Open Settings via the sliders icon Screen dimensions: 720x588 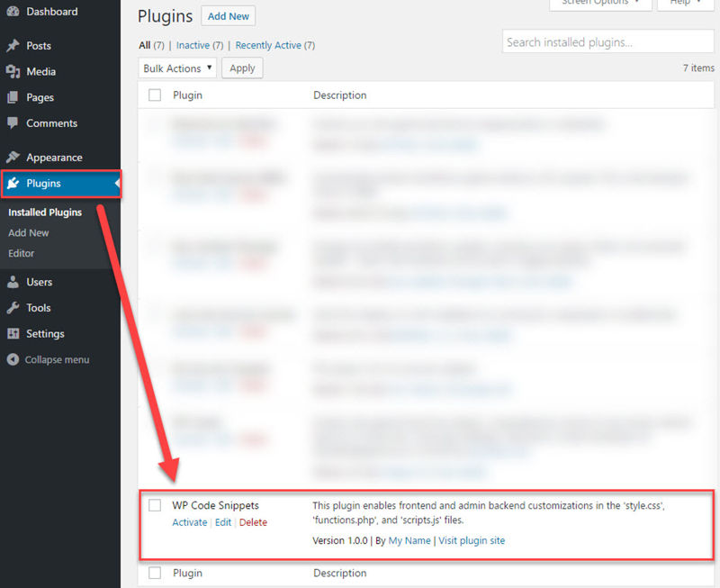pos(15,334)
